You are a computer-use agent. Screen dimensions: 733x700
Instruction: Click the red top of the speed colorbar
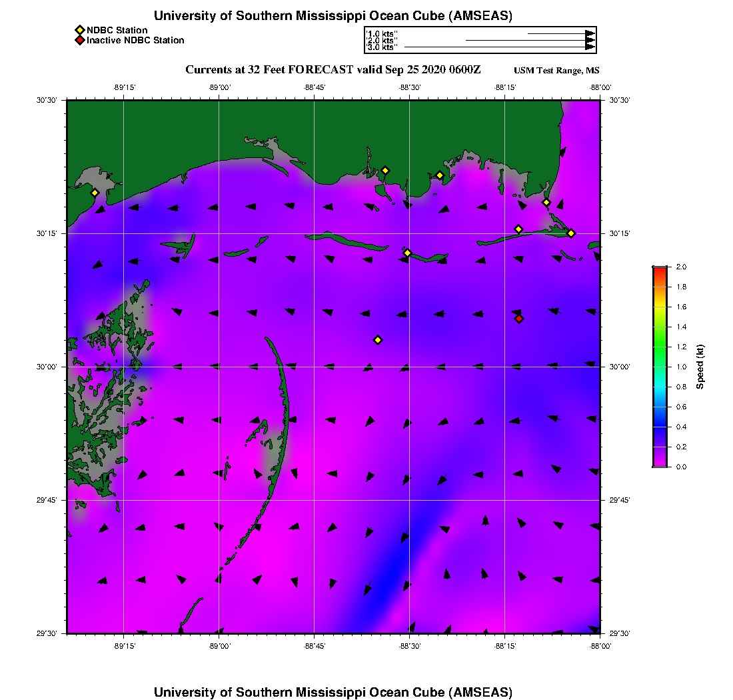click(660, 269)
